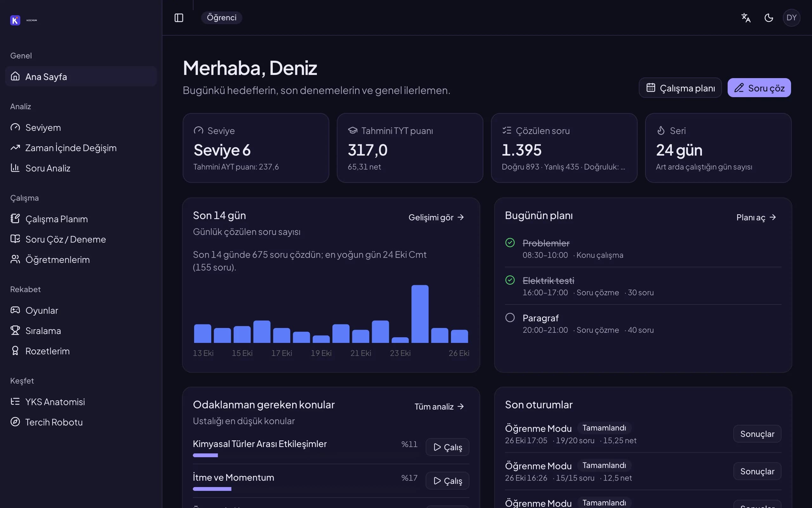812x508 pixels.
Task: Switch theme with the moon icon
Action: click(x=769, y=18)
